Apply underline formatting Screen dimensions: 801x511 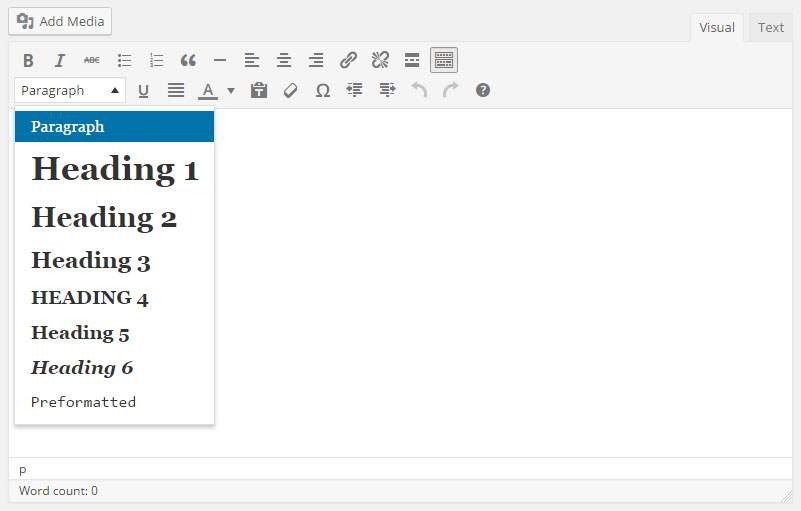coord(144,90)
